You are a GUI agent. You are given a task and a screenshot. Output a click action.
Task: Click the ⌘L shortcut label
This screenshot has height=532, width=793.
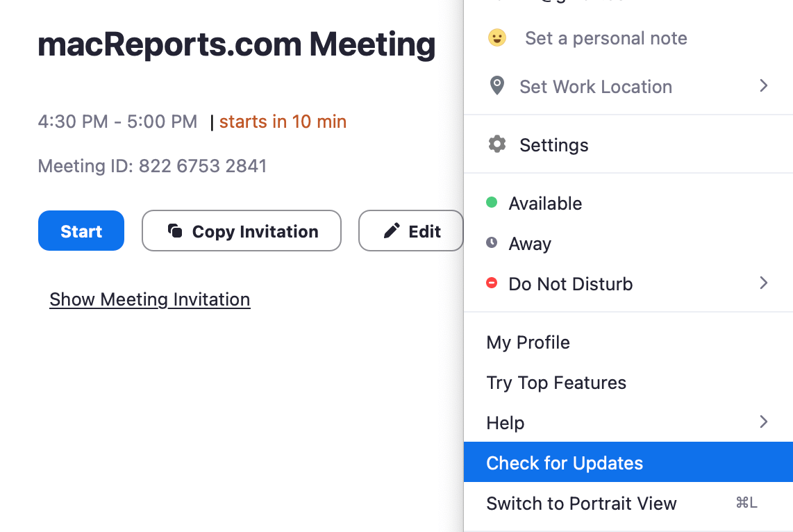pyautogui.click(x=746, y=503)
